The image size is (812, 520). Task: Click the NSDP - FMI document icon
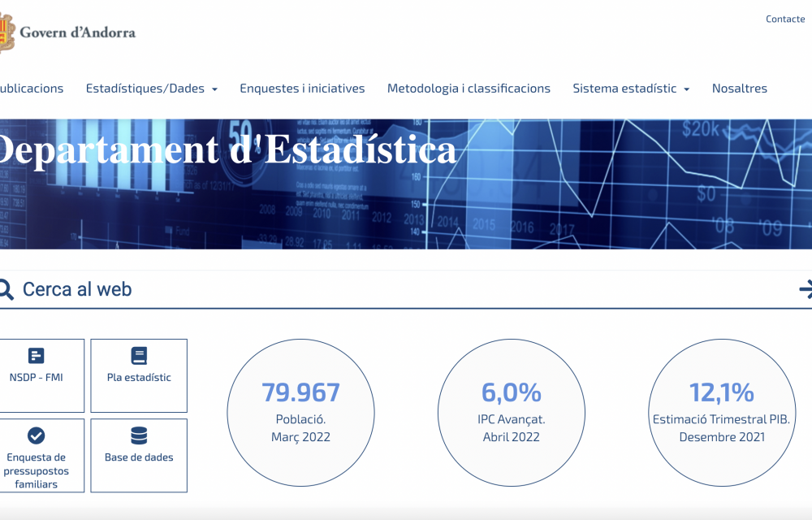tap(36, 356)
